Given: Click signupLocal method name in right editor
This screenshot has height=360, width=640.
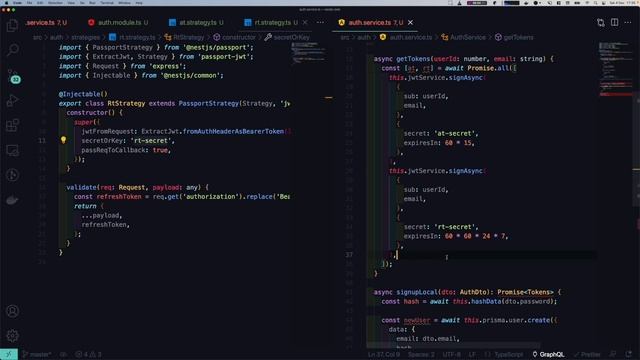Looking at the screenshot, I should (x=417, y=292).
